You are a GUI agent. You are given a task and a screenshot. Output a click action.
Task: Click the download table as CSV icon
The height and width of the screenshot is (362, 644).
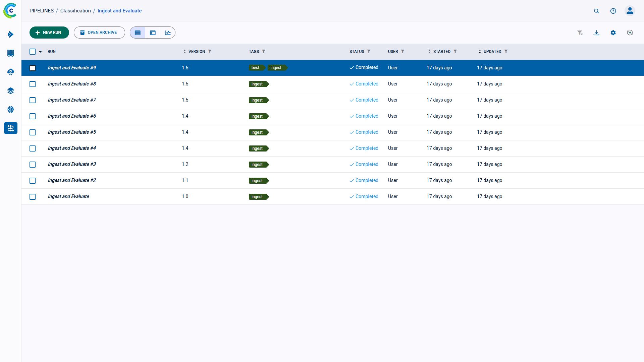click(597, 33)
